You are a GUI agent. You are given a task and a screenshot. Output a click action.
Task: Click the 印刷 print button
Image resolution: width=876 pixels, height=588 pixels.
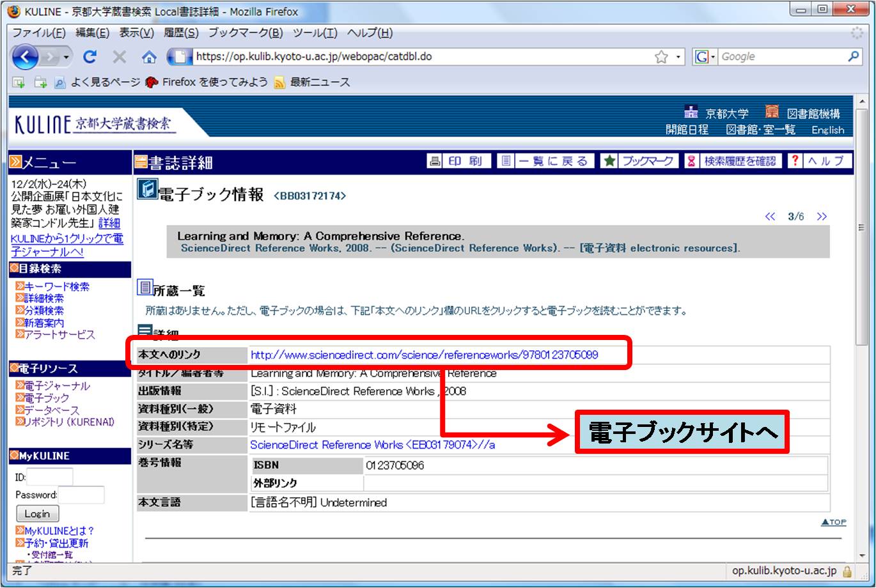[458, 161]
